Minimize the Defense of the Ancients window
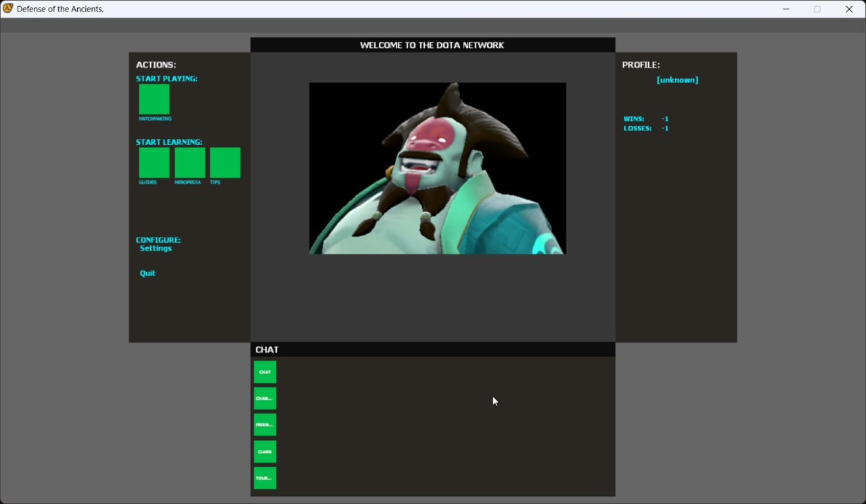 tap(786, 9)
